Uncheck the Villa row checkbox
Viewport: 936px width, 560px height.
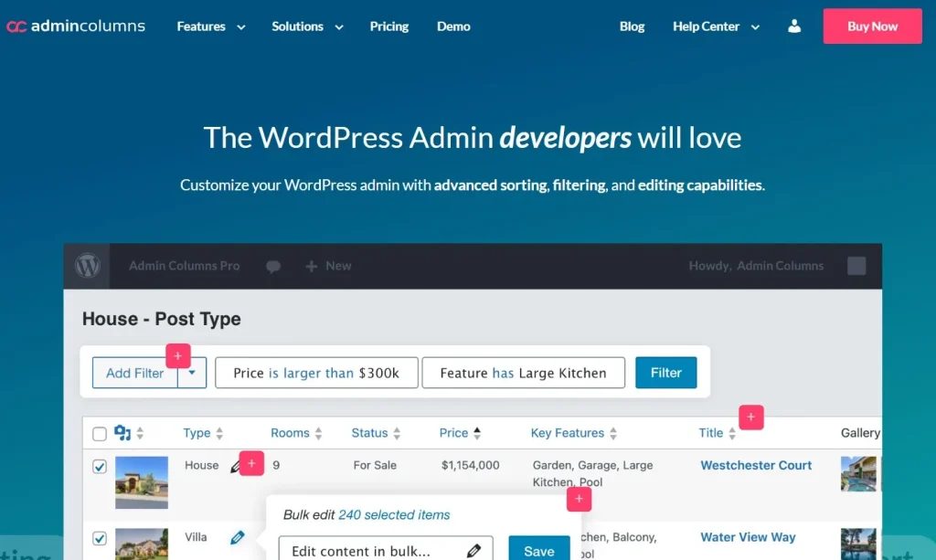point(100,538)
